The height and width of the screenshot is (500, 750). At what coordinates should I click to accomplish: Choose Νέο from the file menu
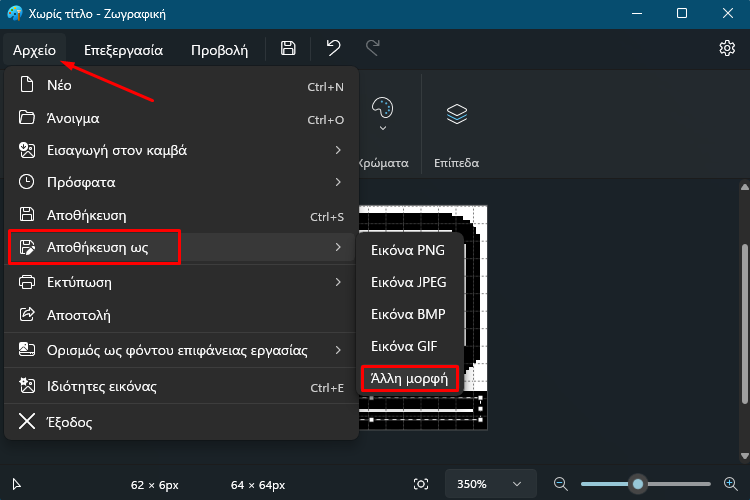tap(181, 86)
